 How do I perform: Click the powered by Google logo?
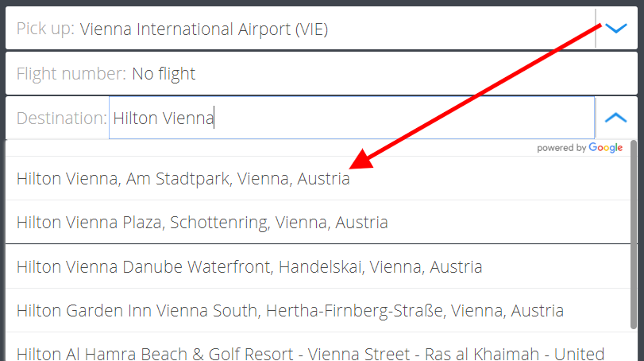pyautogui.click(x=580, y=148)
